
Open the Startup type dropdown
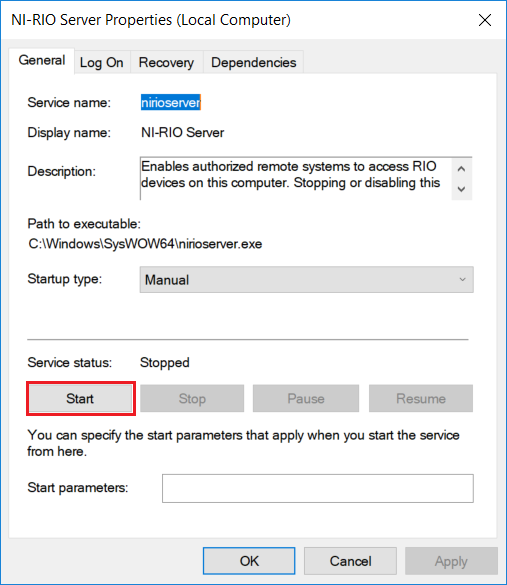pyautogui.click(x=307, y=280)
